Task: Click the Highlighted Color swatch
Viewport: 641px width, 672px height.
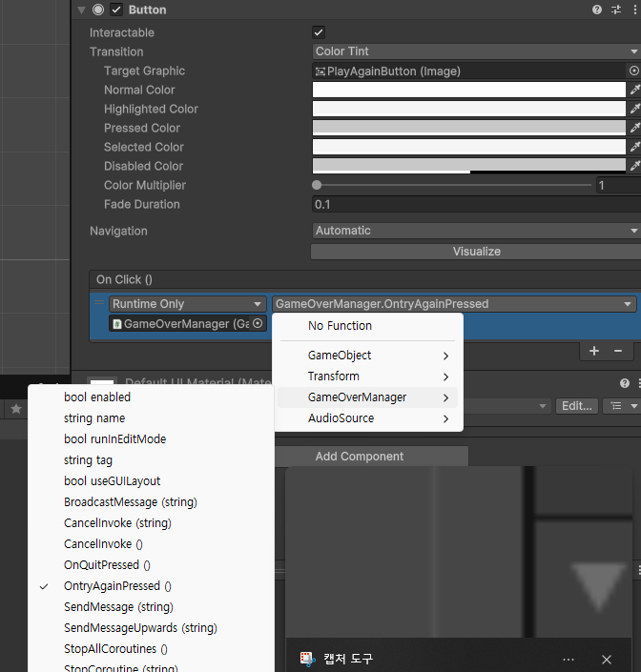Action: pyautogui.click(x=468, y=109)
